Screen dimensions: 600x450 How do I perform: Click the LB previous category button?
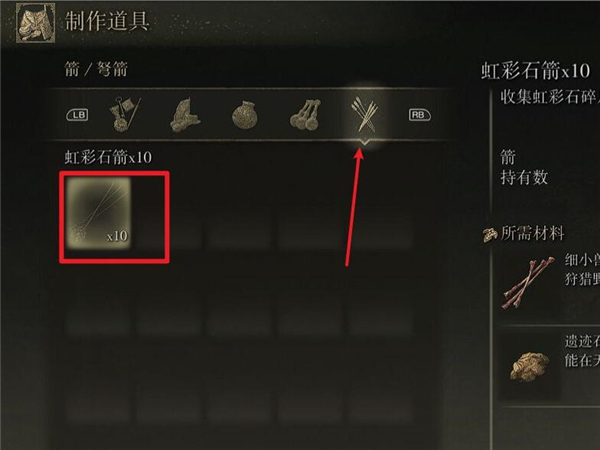78,115
